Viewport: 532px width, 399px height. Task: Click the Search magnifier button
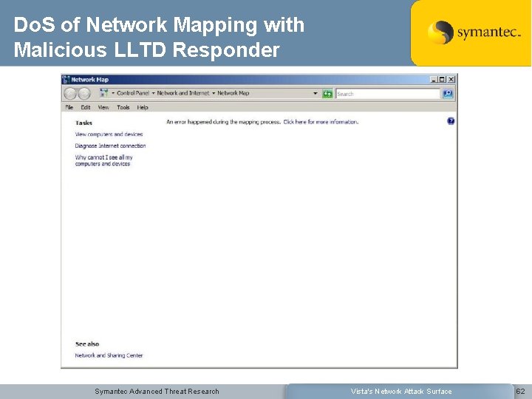pos(448,94)
